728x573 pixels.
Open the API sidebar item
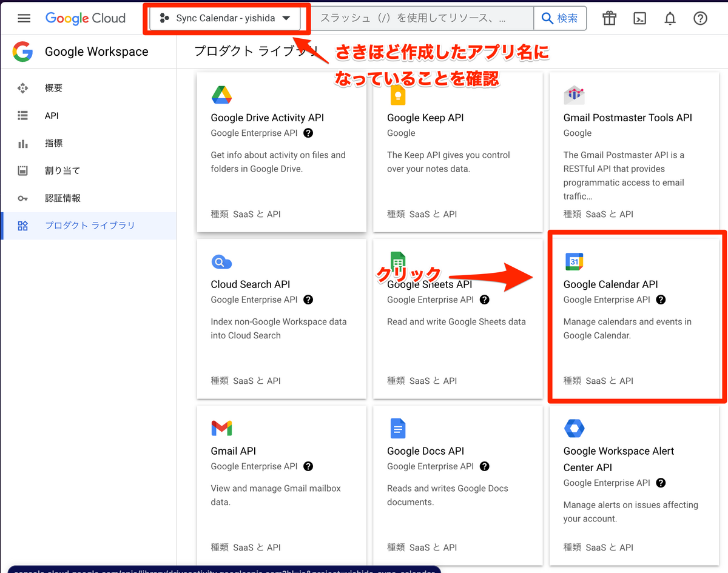coord(89,115)
